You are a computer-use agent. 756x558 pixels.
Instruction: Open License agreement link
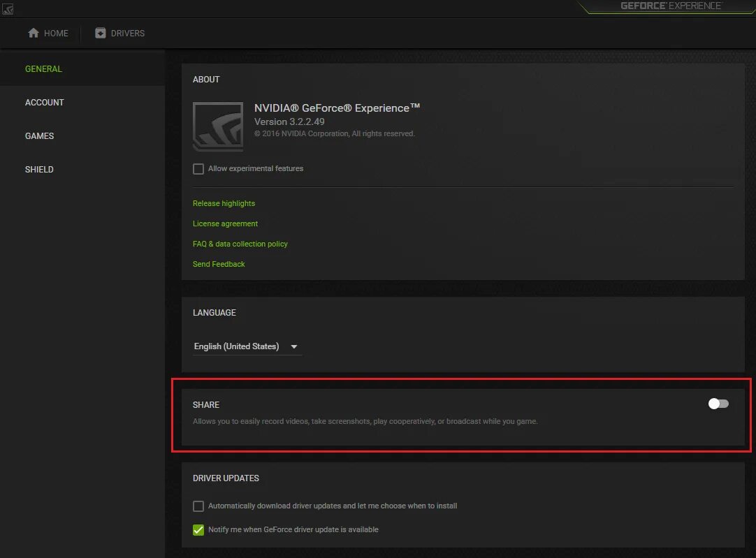(225, 223)
